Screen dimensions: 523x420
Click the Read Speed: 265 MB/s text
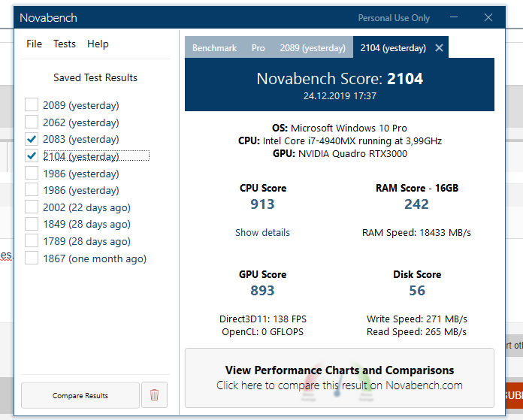pos(416,332)
